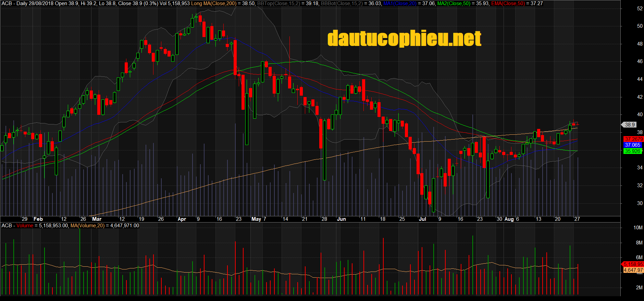Click the 29 date label before Feb
Image resolution: width=644 pixels, height=301 pixels.
pyautogui.click(x=25, y=219)
